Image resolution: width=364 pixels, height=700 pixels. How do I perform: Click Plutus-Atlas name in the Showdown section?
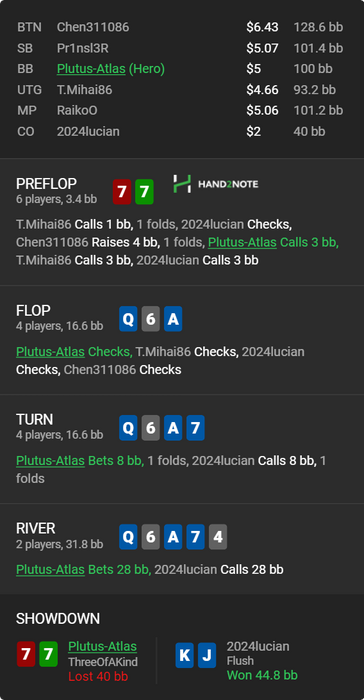(x=102, y=646)
